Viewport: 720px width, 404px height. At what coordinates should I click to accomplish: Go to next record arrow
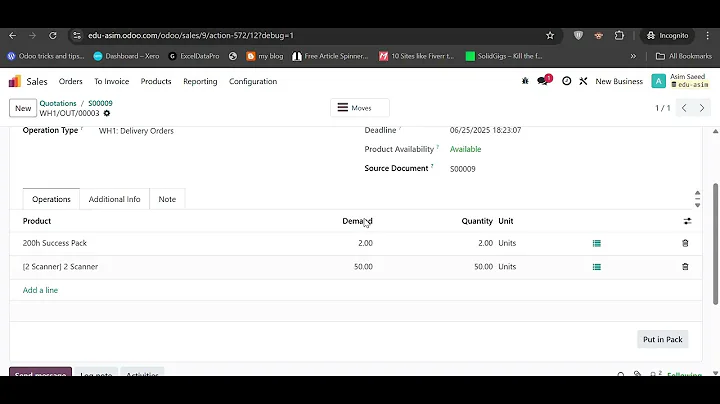(702, 108)
